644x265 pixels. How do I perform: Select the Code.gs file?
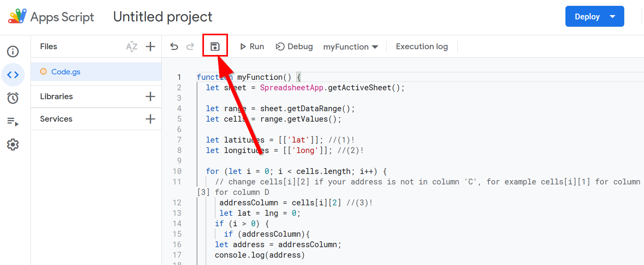coord(66,72)
